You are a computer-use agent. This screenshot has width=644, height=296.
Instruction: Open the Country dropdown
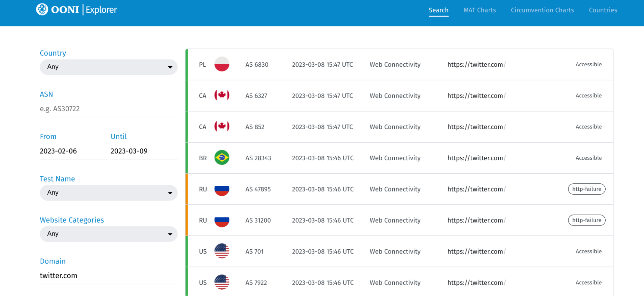click(109, 67)
